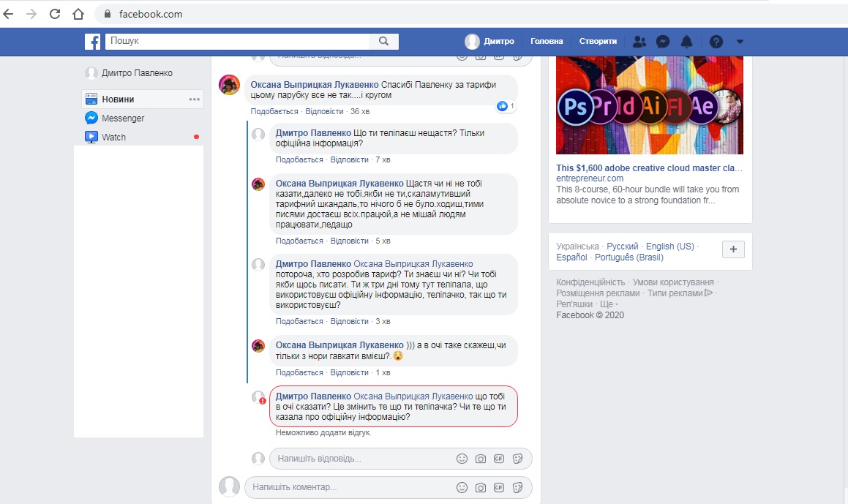Open Конфіденційність footer link
The width and height of the screenshot is (848, 504).
pyautogui.click(x=590, y=282)
